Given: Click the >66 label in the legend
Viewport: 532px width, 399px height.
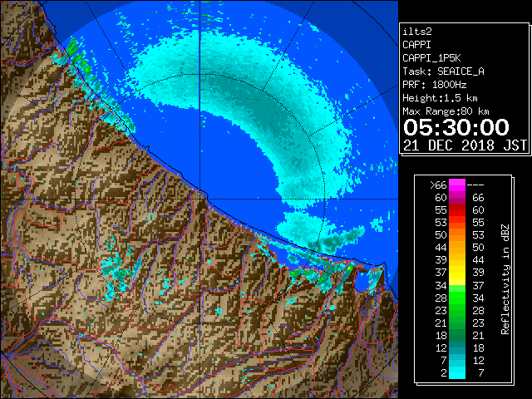Looking at the screenshot, I should (x=438, y=185).
